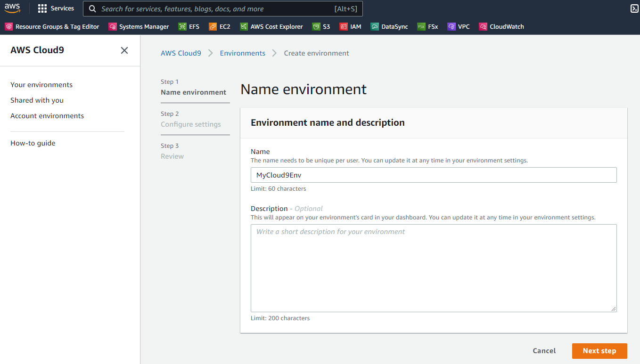Open the VPC shortcut icon
640x364 pixels.
pos(451,27)
